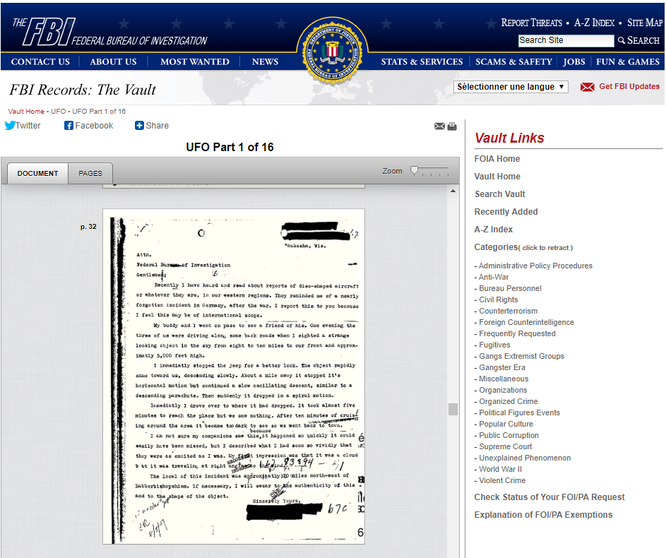This screenshot has height=558, width=666.
Task: Switch to the PAGES tab
Action: point(90,173)
